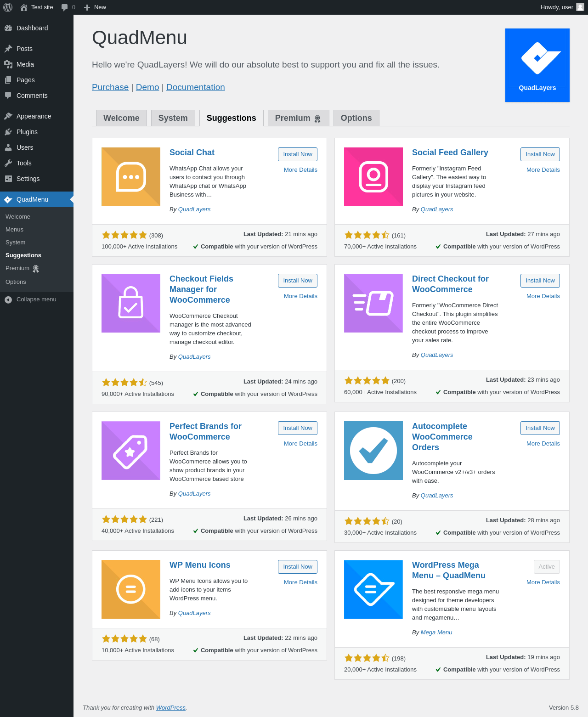View More Details for WordPress Mega Menu
588x717 pixels.
coord(543,582)
